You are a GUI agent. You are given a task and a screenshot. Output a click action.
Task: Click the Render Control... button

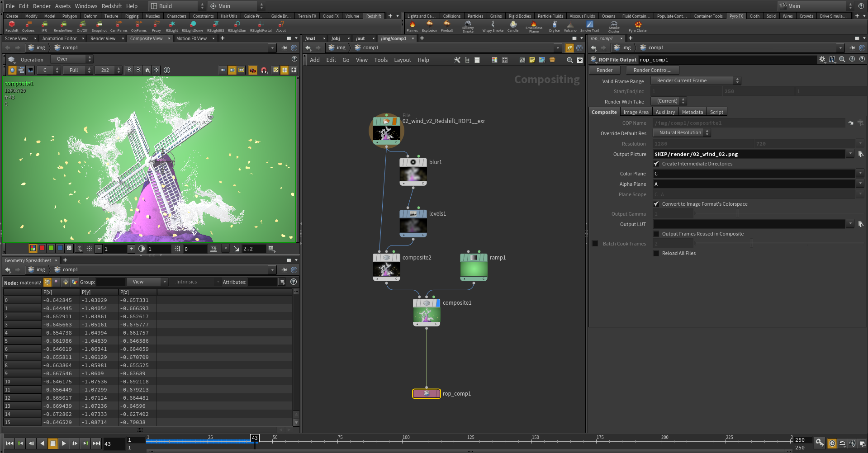tap(652, 70)
